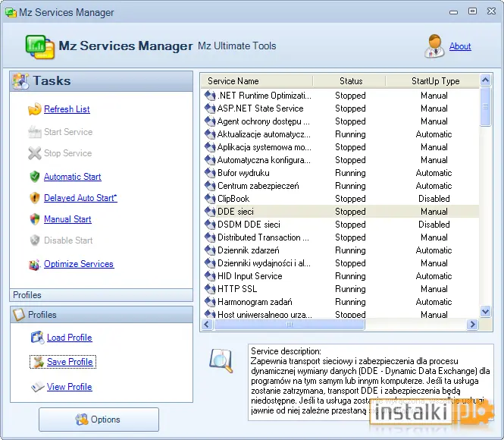Screen dimensions: 504x440
Task: Click the service icon beside ASP.NET State Service
Action: click(x=210, y=108)
